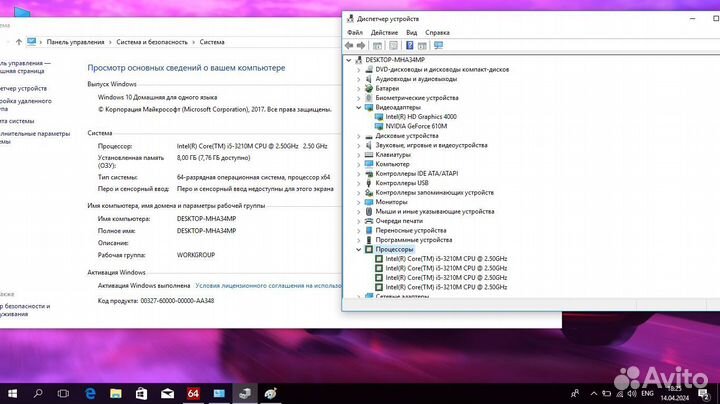Collapse the DESKTOP-MHA34MP root node
Screen dimensions: 720x404
click(349, 60)
